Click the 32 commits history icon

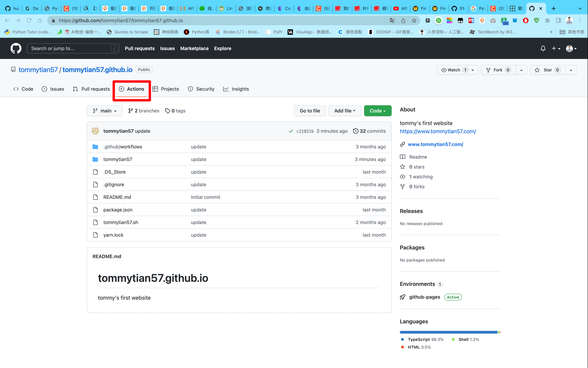point(355,131)
